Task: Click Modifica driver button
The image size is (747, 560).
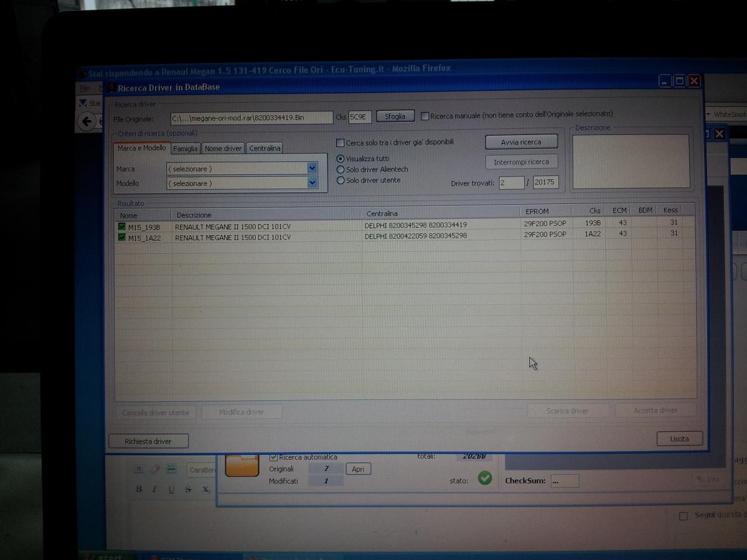Action: point(242,412)
